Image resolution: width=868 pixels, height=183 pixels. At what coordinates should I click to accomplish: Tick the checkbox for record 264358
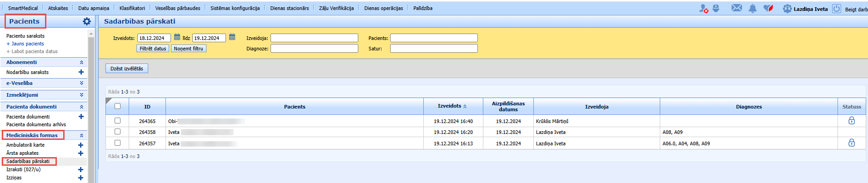click(118, 132)
